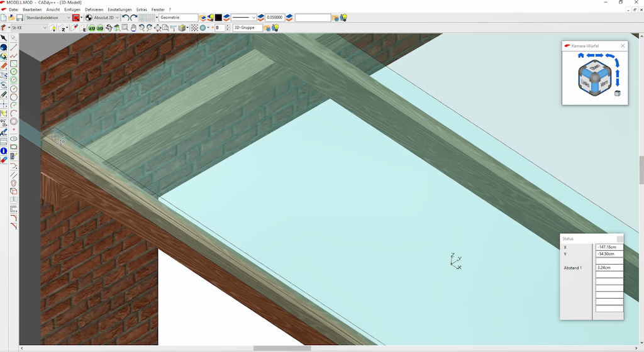Open the Einstellungen menu

(x=119, y=9)
